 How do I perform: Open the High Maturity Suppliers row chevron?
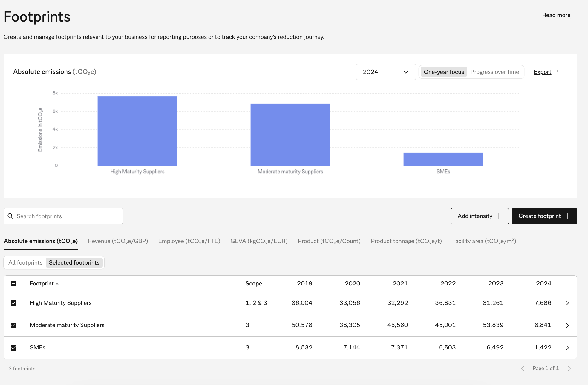tap(567, 303)
